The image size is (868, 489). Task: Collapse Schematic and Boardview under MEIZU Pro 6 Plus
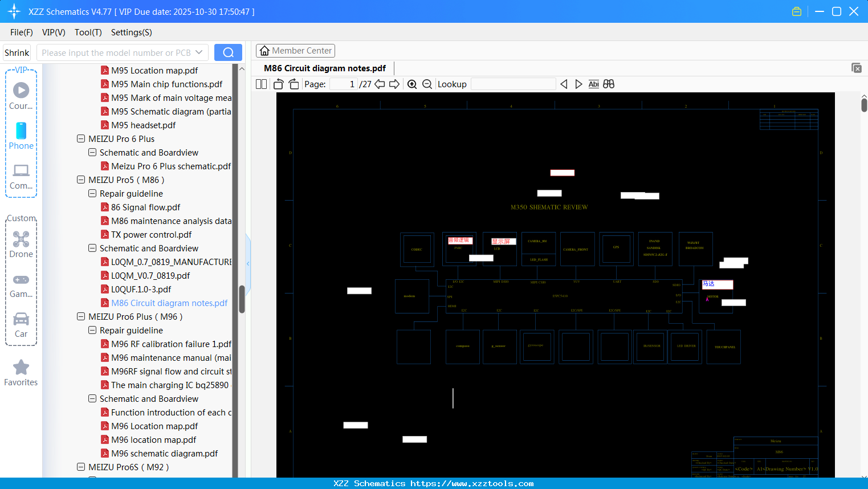(92, 152)
